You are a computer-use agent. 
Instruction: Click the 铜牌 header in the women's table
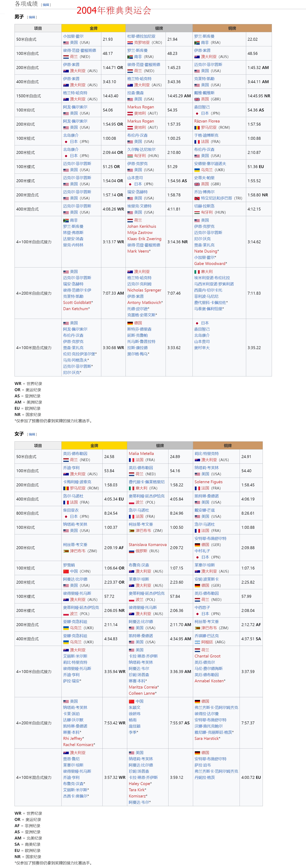pyautogui.click(x=228, y=446)
